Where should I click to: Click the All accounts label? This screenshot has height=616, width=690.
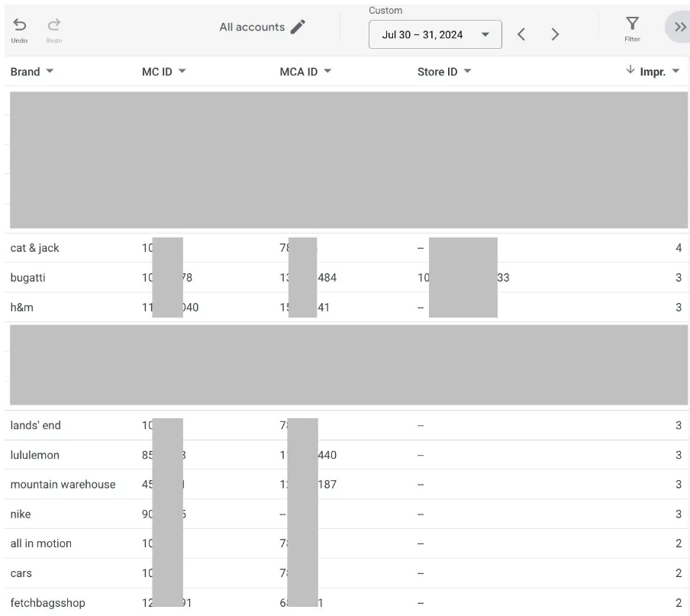[x=252, y=27]
